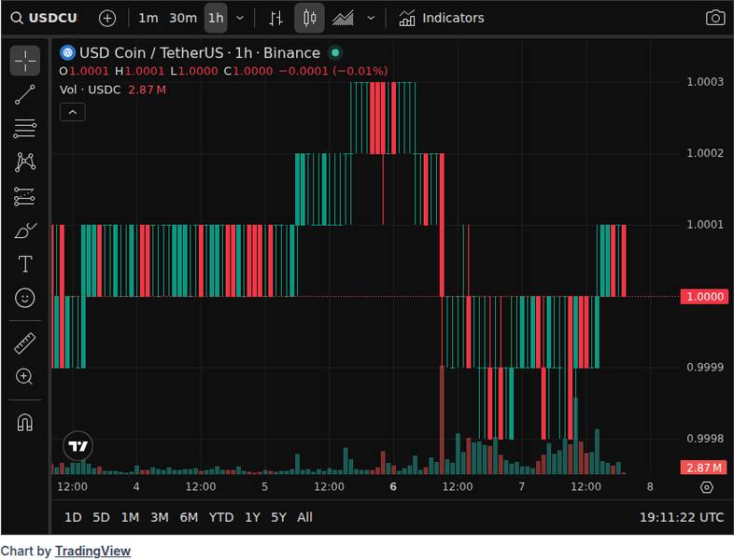Image resolution: width=734 pixels, height=560 pixels.
Task: Click the −0.0001 (−0.01%) change value
Action: (332, 71)
